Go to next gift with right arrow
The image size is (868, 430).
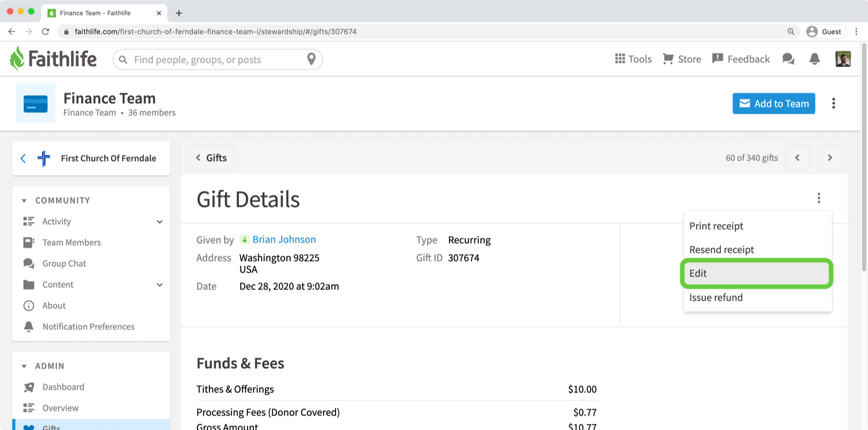[x=830, y=158]
